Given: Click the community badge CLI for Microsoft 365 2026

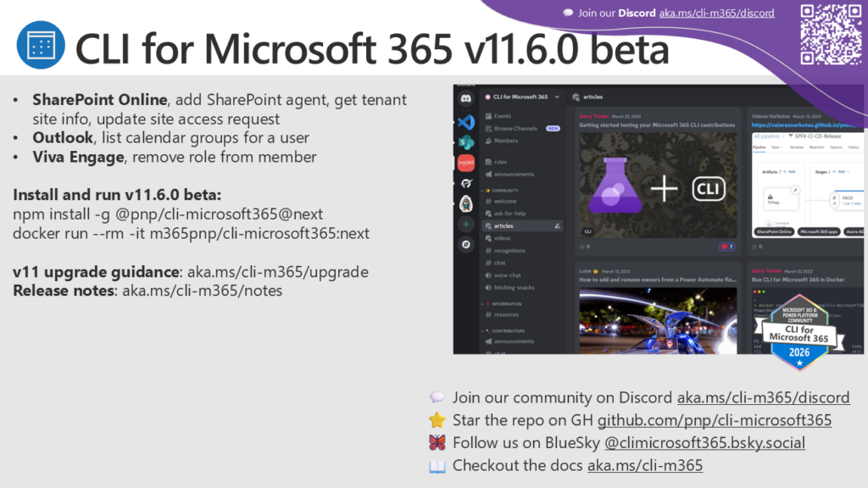Looking at the screenshot, I should click(799, 333).
